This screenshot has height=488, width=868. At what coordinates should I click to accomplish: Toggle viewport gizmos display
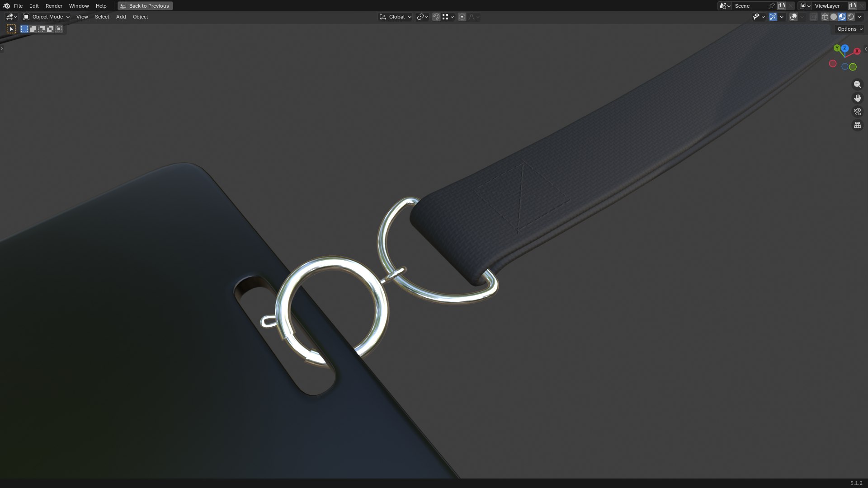773,17
